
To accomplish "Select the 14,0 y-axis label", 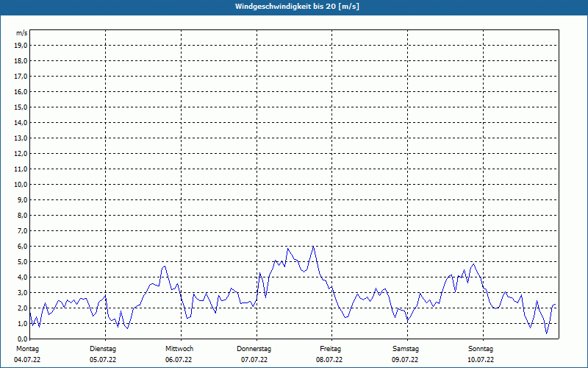I will [21, 122].
